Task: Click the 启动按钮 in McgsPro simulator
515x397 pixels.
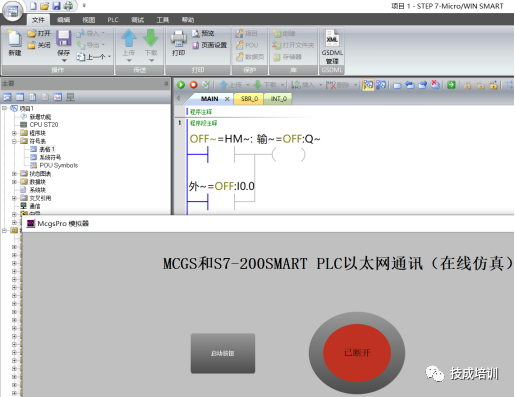Action: 223,353
